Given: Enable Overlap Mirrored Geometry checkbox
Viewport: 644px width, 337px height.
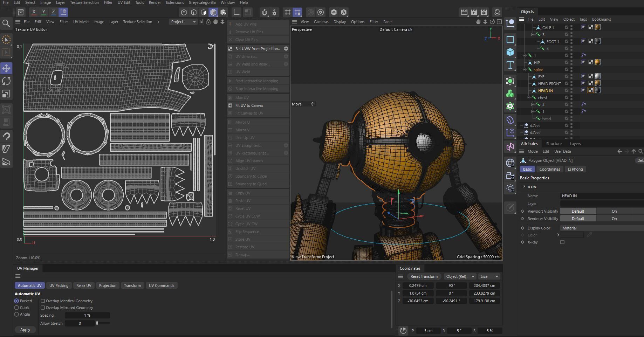Looking at the screenshot, I should pos(43,308).
